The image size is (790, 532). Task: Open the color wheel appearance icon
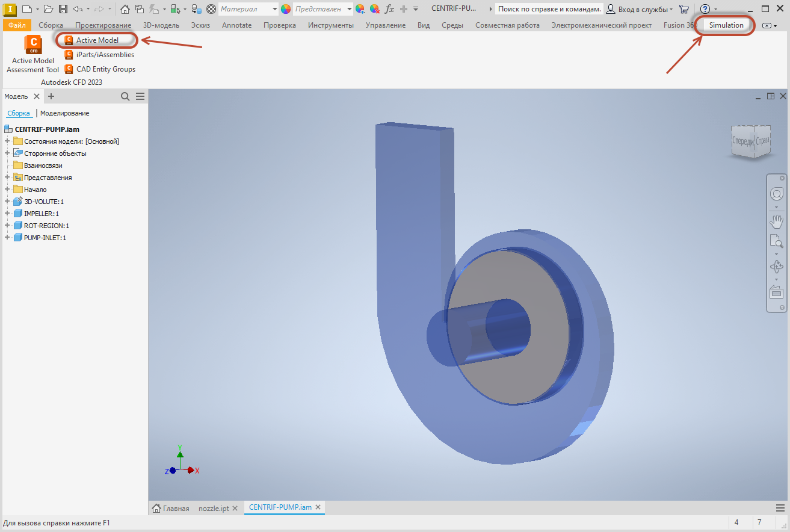pyautogui.click(x=286, y=9)
